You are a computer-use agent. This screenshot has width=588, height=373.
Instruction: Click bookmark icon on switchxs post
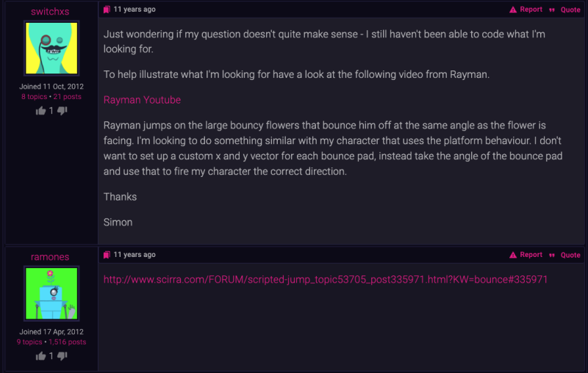tap(107, 10)
